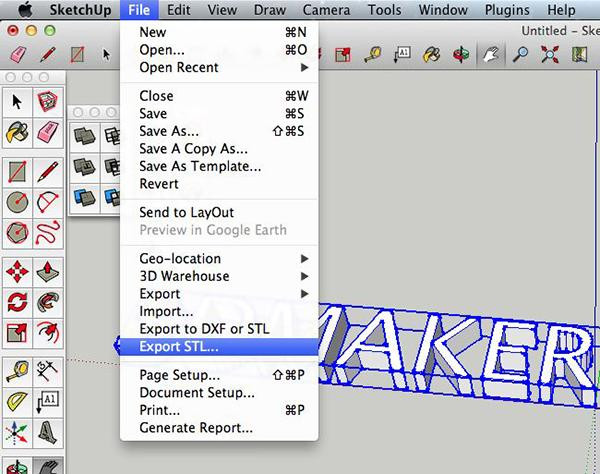Choose the 3D Text tool
Image resolution: width=600 pixels, height=474 pixels.
(x=48, y=433)
